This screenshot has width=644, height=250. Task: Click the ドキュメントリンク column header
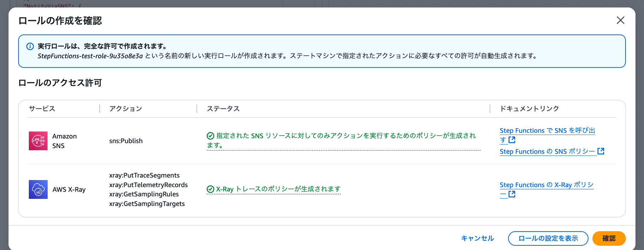[x=529, y=109]
